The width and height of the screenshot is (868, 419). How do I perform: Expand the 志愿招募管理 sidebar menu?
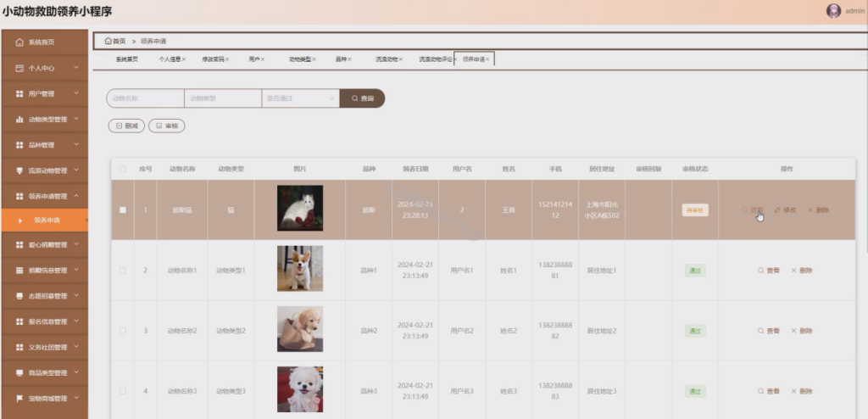point(76,295)
